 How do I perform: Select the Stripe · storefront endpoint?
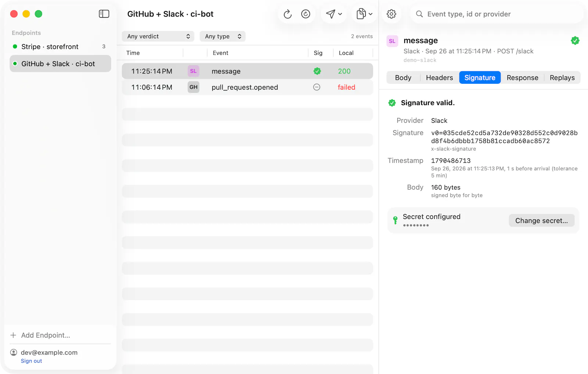coord(60,47)
